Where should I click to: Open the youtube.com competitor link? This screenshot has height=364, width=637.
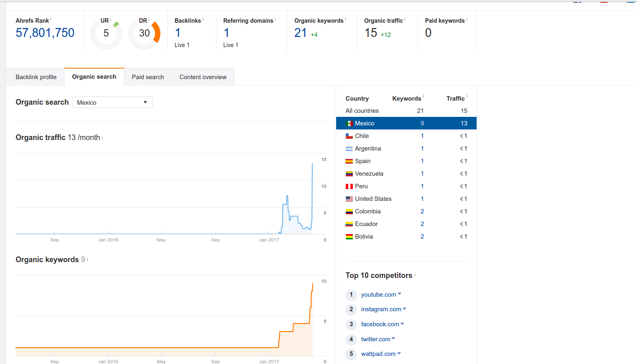tap(378, 295)
